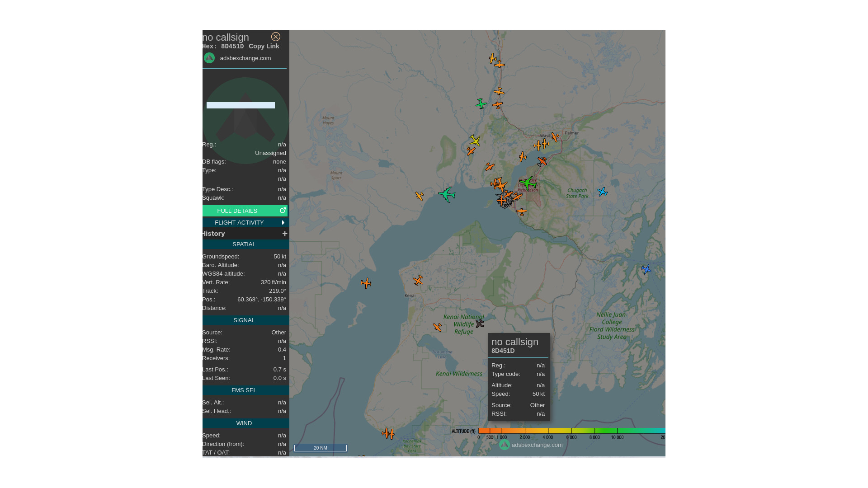Click Vert. Rate value '320 ft/min'
This screenshot has height=488, width=868.
(x=274, y=282)
